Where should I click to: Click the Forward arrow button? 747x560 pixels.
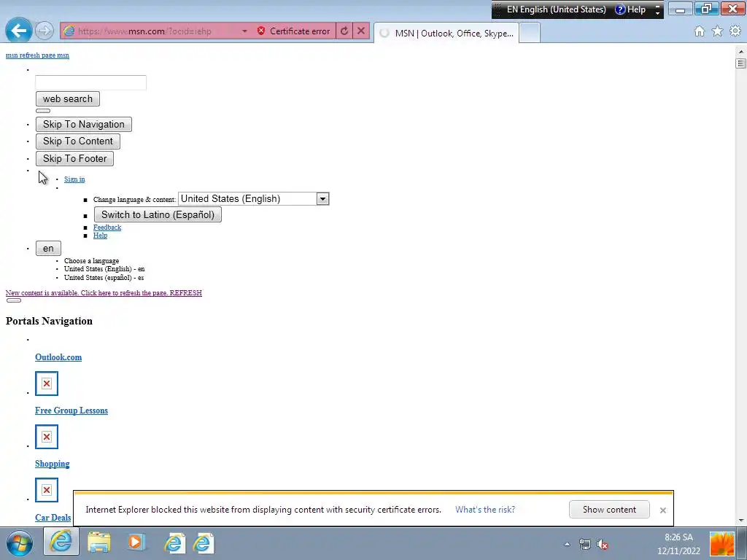(x=44, y=31)
